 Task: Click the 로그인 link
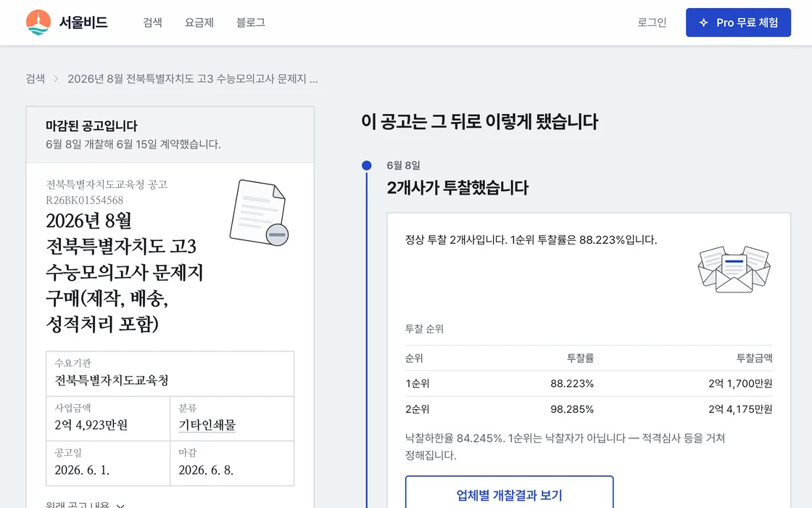(652, 22)
